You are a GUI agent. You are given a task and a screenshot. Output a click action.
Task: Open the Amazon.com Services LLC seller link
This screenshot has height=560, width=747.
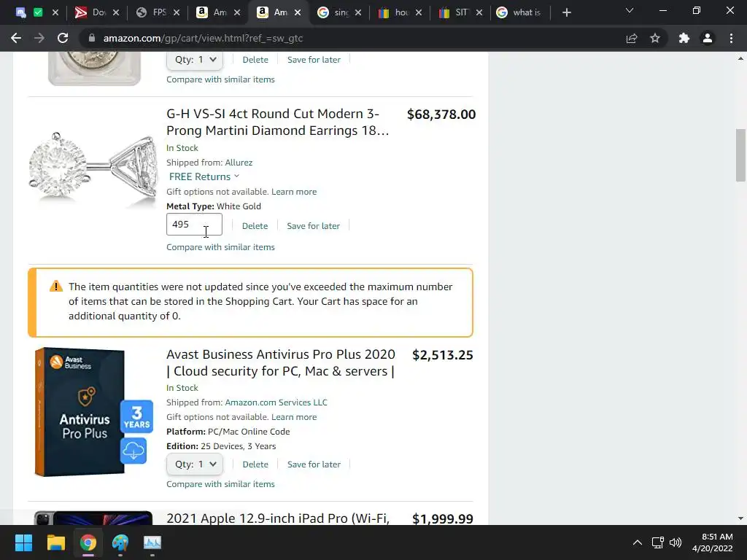[276, 402]
